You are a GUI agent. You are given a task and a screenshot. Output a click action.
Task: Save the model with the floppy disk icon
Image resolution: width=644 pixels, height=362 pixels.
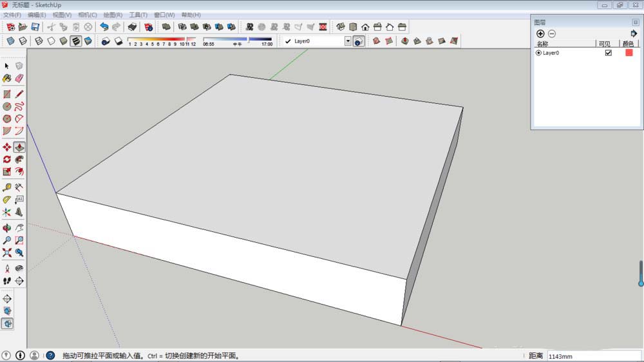[35, 27]
